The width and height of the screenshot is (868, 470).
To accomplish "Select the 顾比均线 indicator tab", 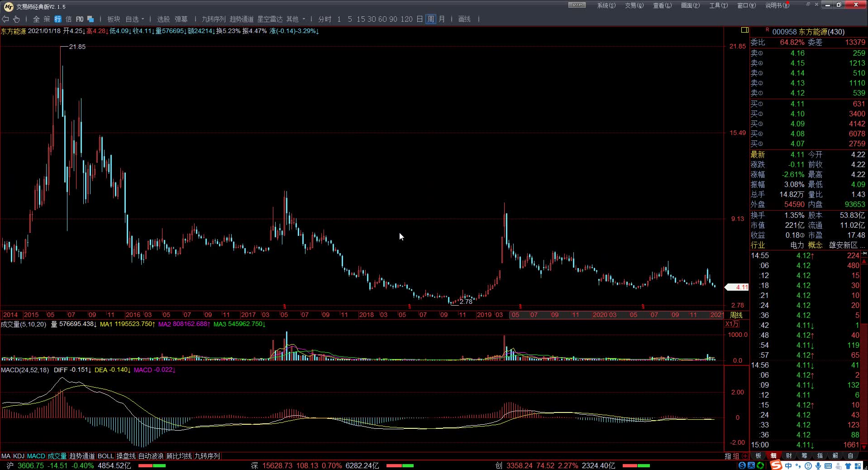I will point(179,456).
